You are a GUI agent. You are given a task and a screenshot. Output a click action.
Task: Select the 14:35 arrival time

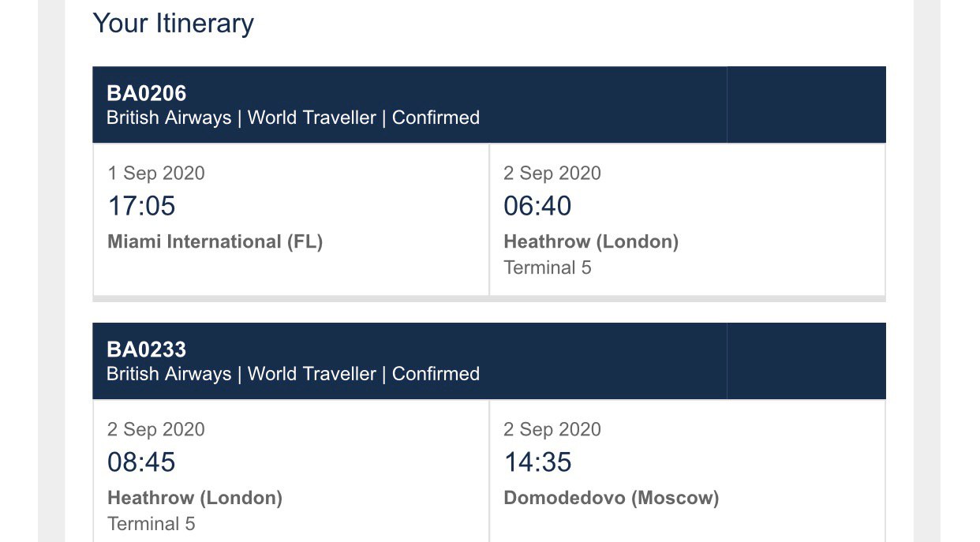click(537, 462)
